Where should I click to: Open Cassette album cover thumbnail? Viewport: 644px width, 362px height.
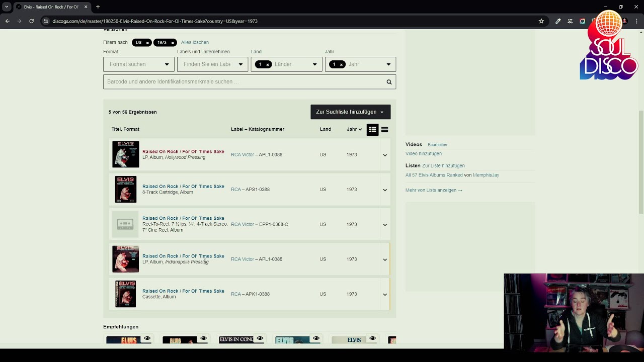pos(125,294)
